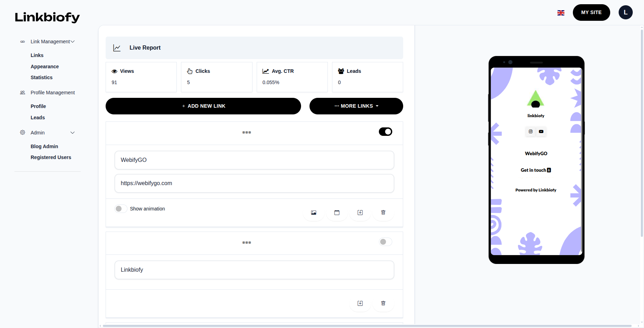Click the Show animation label
Screen dimensions: 644x328
tap(148, 209)
